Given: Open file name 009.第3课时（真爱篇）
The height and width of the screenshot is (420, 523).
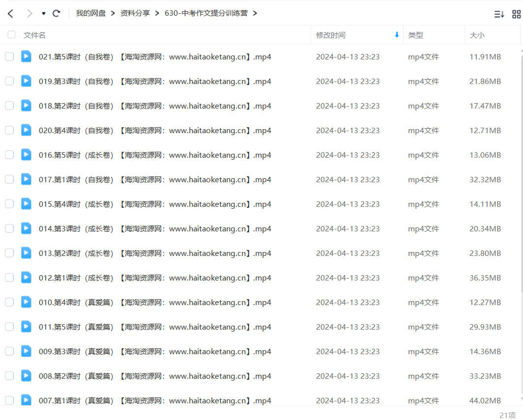Looking at the screenshot, I should pyautogui.click(x=155, y=351).
